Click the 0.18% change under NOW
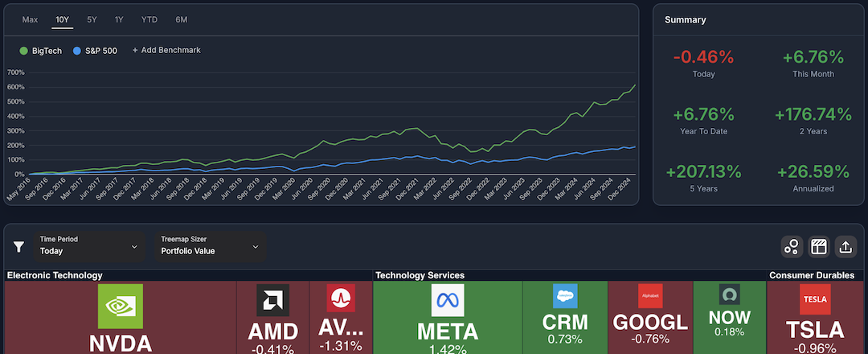 pos(730,331)
